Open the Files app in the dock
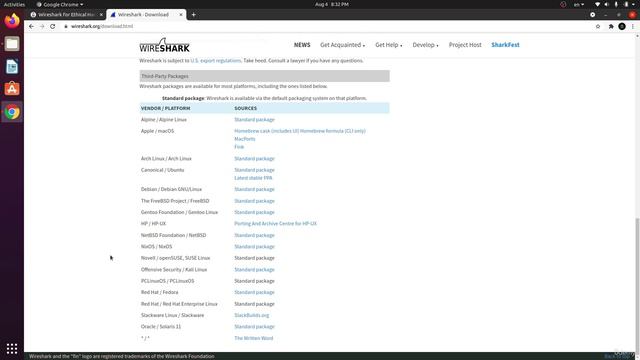The width and height of the screenshot is (640, 360). point(12,44)
